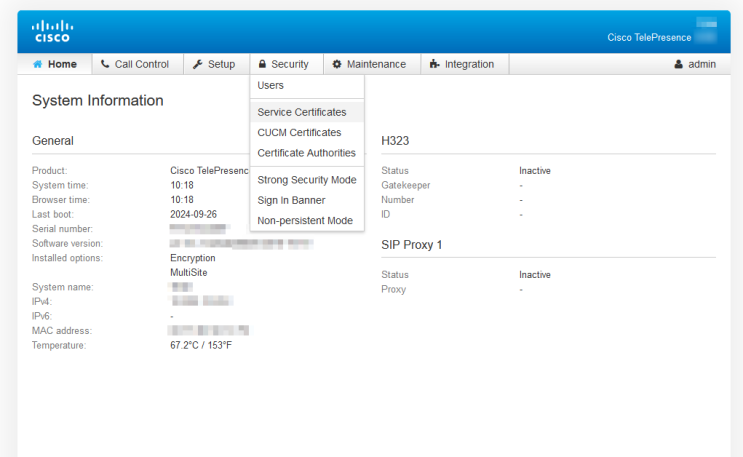This screenshot has height=457, width=743.
Task: Select Non-persistent Mode entry
Action: (x=307, y=220)
